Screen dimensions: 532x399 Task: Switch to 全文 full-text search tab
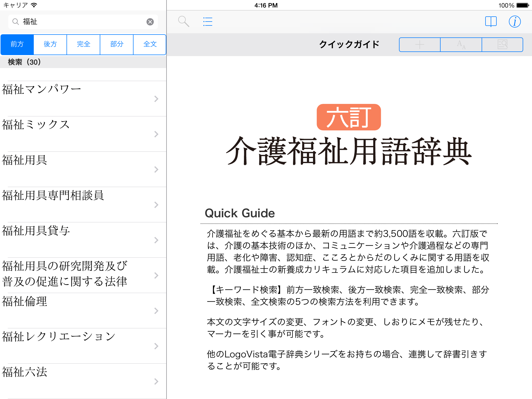(x=150, y=44)
